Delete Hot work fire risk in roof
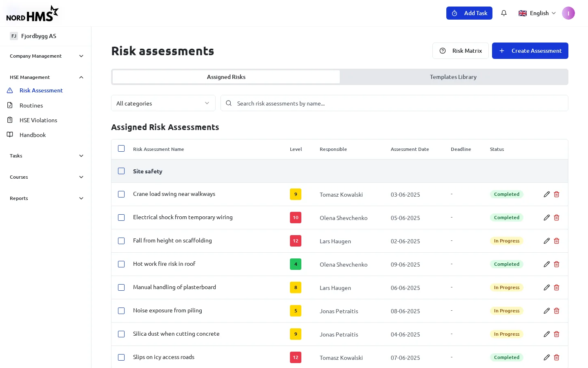The height and width of the screenshot is (368, 588). point(557,264)
